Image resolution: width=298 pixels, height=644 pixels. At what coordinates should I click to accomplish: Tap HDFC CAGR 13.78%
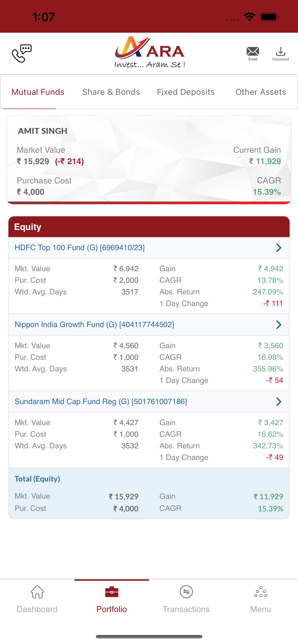270,280
